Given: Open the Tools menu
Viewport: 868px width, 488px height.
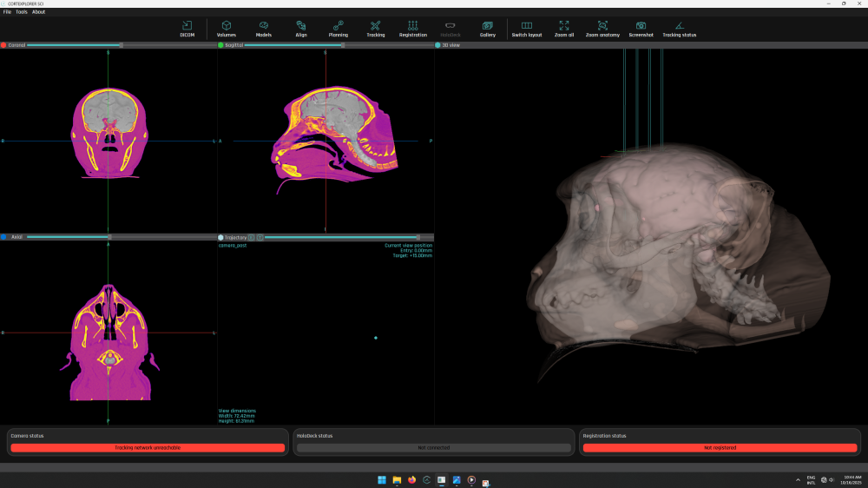Looking at the screenshot, I should [22, 12].
